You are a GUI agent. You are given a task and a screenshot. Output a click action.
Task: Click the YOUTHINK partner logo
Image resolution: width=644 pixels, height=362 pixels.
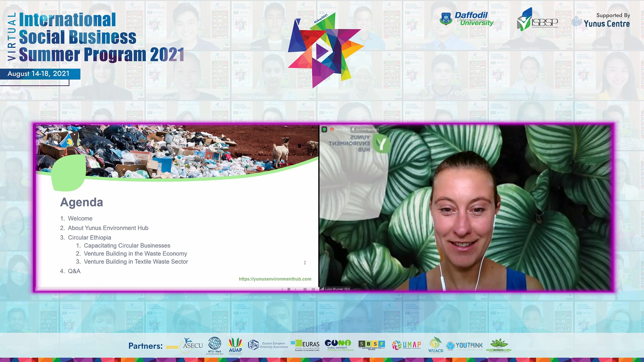(x=464, y=346)
